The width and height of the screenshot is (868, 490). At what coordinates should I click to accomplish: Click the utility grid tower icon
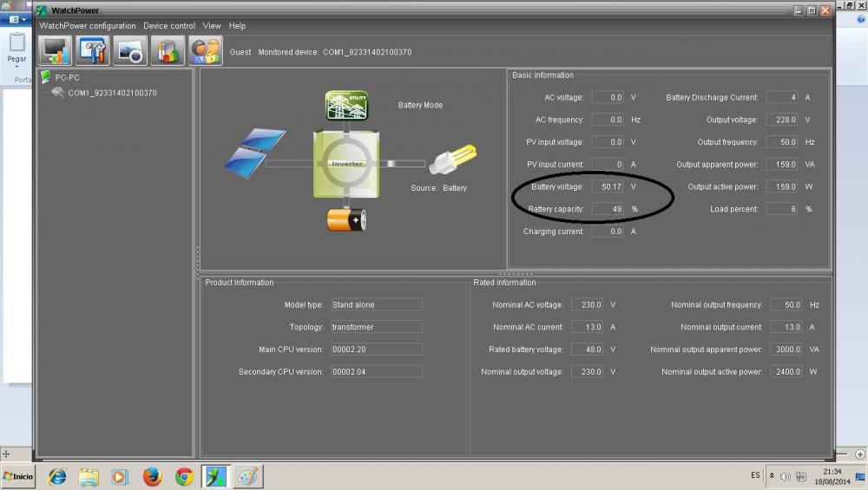tap(346, 105)
